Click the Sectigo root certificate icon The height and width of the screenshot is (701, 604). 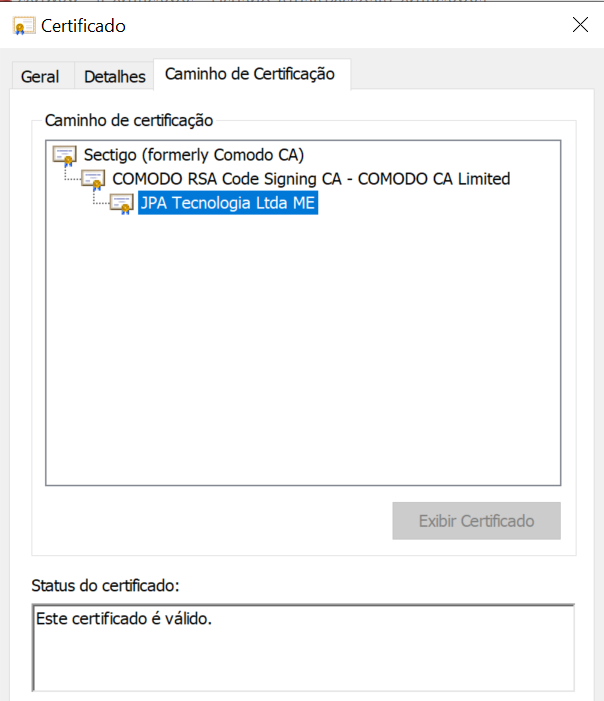click(65, 156)
